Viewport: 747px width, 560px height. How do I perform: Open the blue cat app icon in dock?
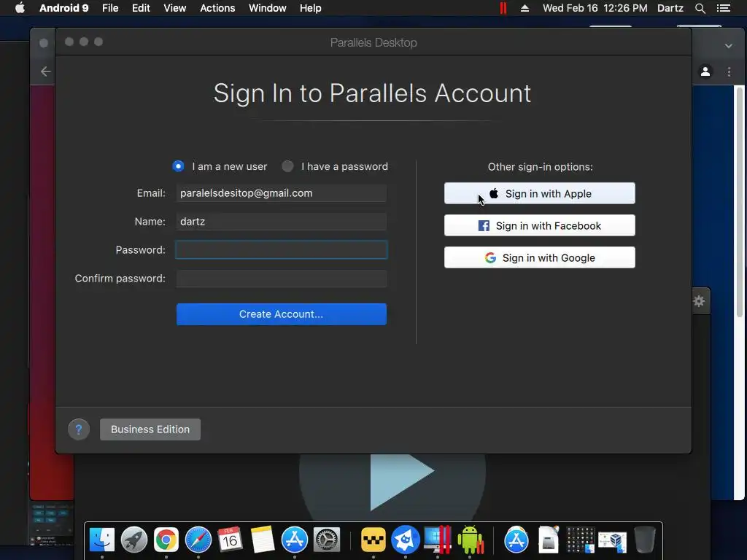pos(406,540)
